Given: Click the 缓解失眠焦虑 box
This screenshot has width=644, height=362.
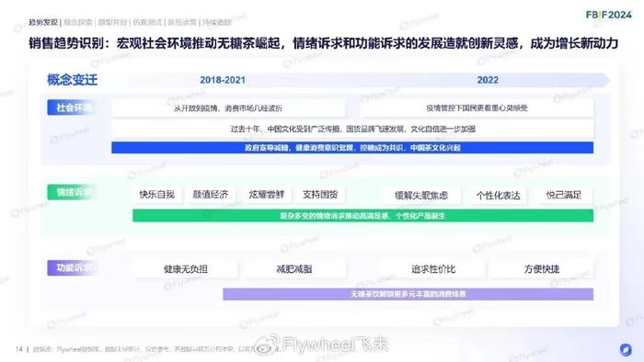Looking at the screenshot, I should [421, 196].
